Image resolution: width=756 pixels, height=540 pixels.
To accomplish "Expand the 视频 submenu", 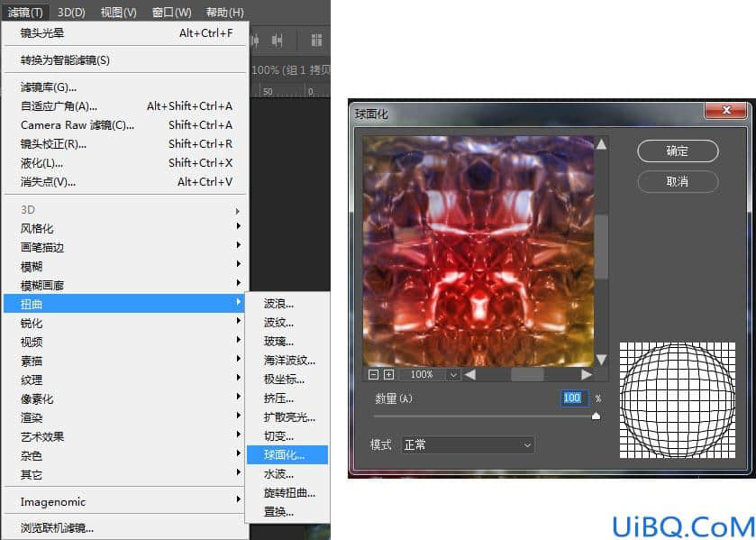I will (124, 342).
